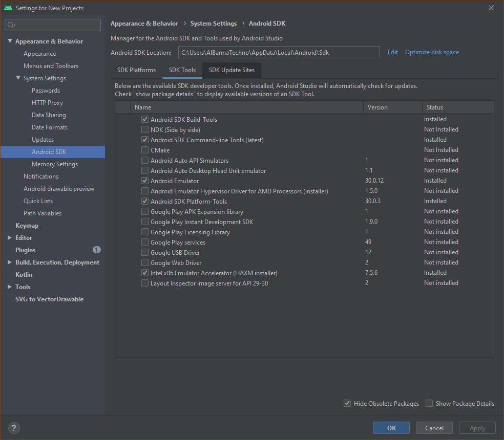Viewport: 504px width, 440px height.
Task: Uncheck Android Emulator
Action: tap(145, 181)
